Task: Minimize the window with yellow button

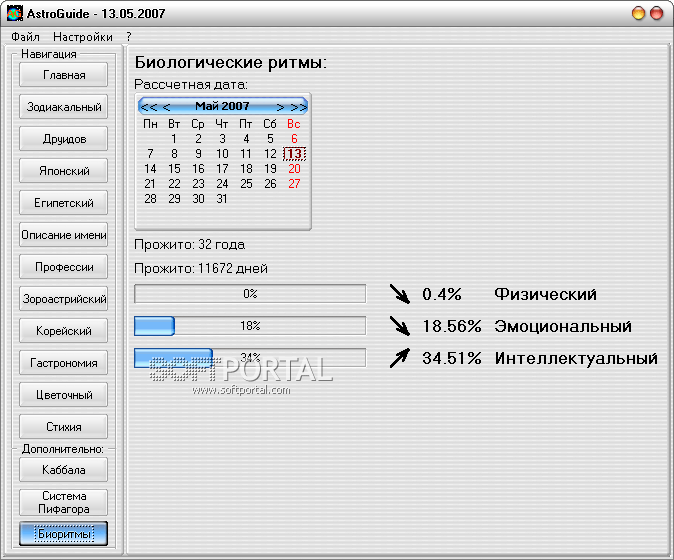Action: (x=638, y=13)
